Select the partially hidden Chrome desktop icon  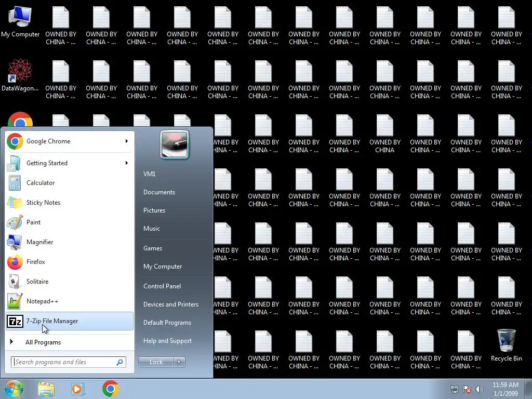[x=20, y=119]
